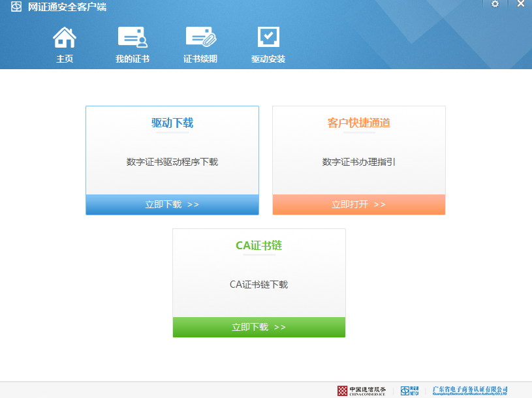This screenshot has height=398, width=532.
Task: Open settings via the gear icon
Action: (x=495, y=5)
